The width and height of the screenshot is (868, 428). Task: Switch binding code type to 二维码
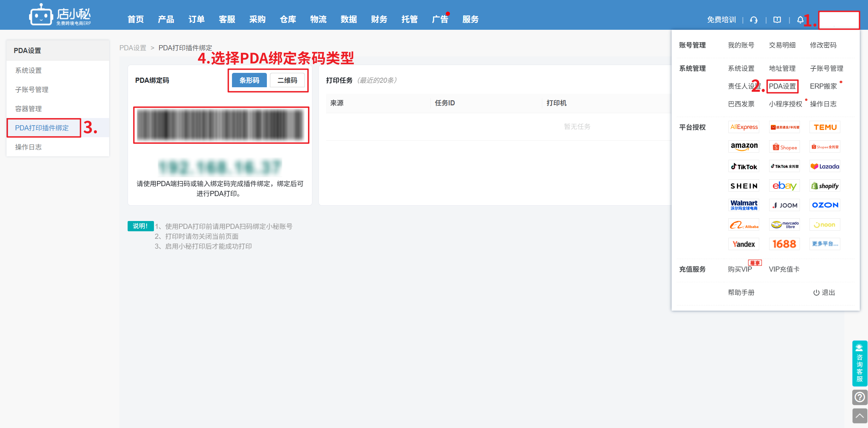coord(287,80)
